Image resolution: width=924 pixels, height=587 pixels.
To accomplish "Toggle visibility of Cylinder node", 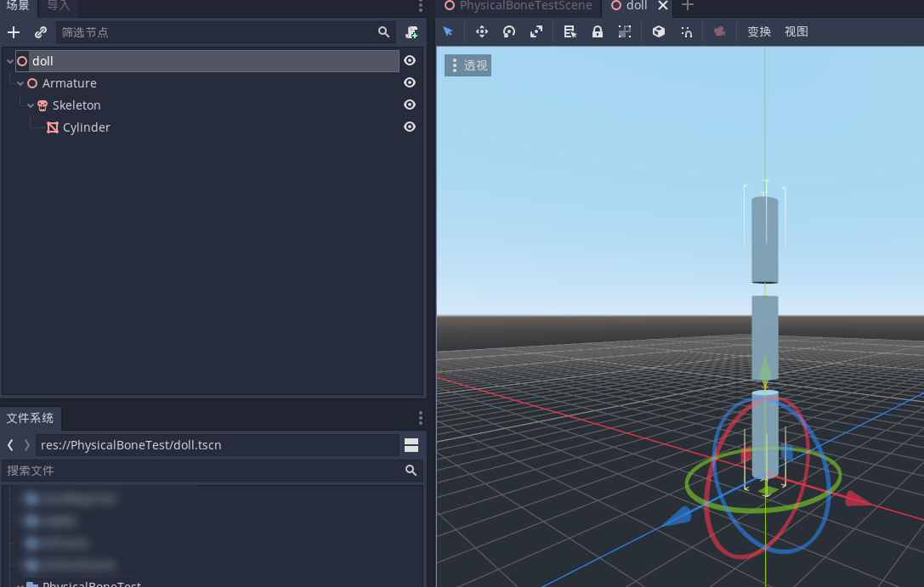I will (410, 127).
